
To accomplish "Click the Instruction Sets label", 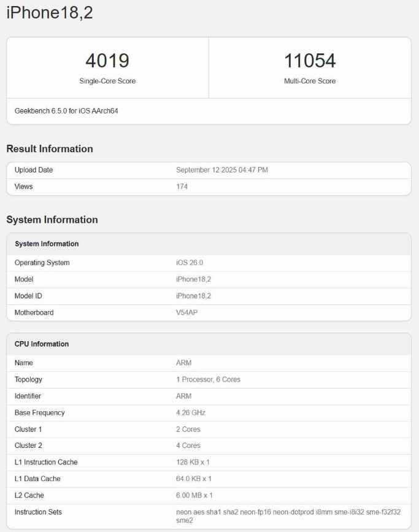I will pyautogui.click(x=38, y=512).
